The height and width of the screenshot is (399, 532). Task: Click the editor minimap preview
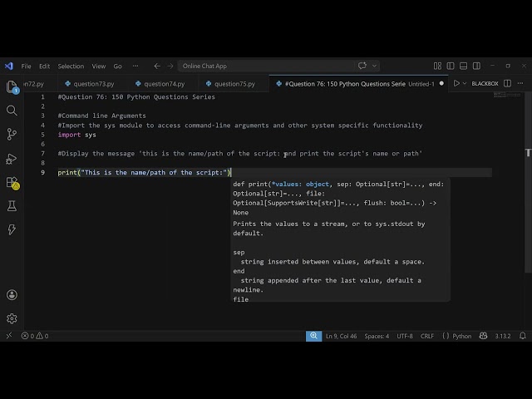pos(507,95)
